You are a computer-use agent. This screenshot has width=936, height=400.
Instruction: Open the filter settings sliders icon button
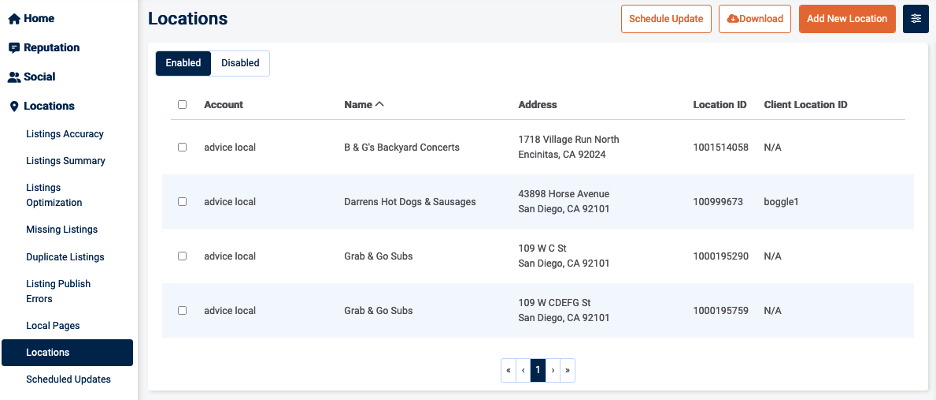click(915, 19)
